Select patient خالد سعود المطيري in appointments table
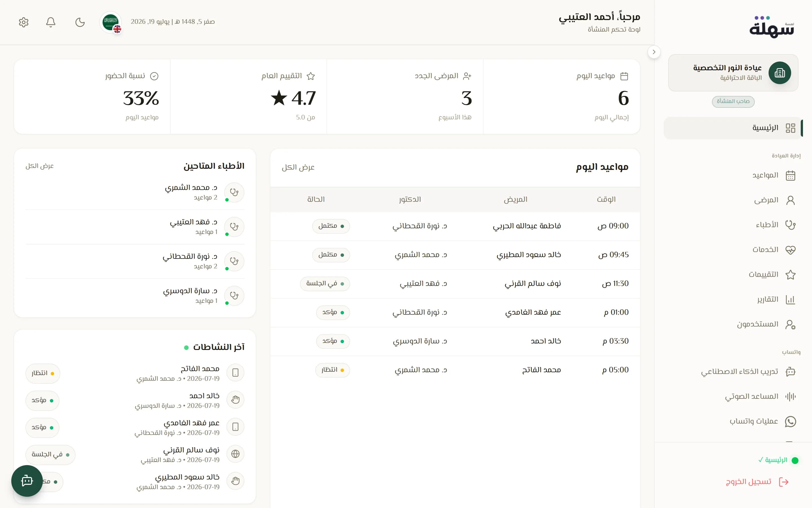This screenshot has width=812, height=508. tap(529, 255)
